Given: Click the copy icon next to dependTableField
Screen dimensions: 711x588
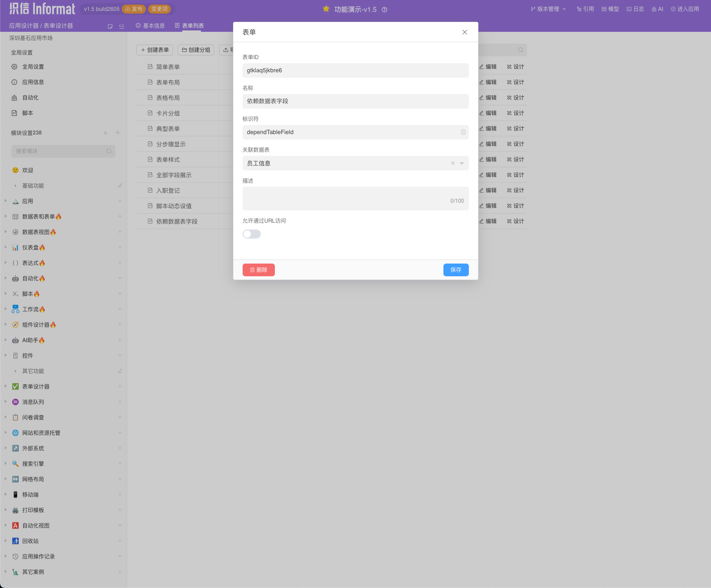Looking at the screenshot, I should (463, 132).
